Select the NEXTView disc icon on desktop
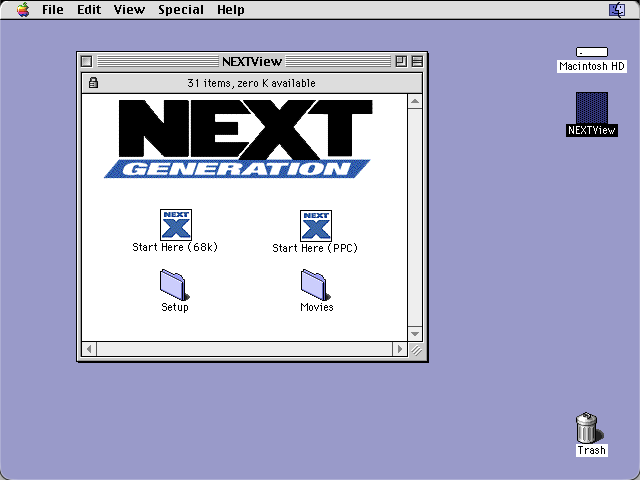The width and height of the screenshot is (640, 480). pos(592,108)
